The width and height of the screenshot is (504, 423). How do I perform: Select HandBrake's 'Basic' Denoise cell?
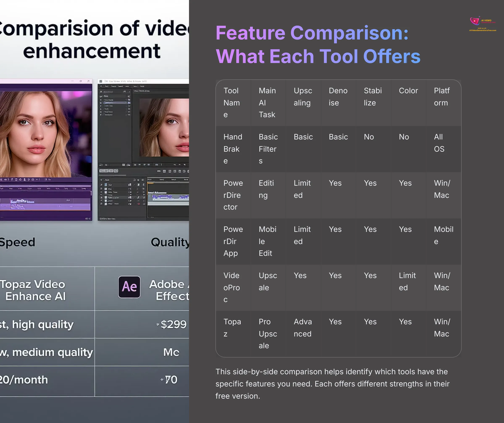click(338, 149)
